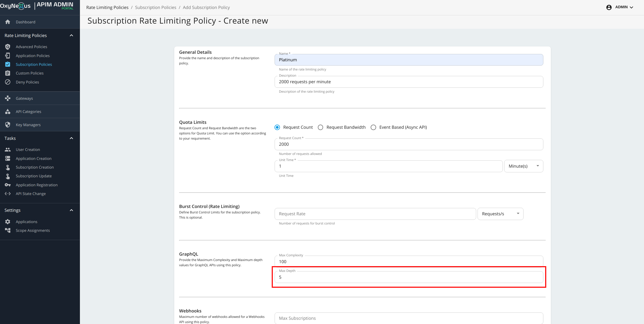Click the Request Rate burst field
The image size is (644, 324).
(x=375, y=214)
